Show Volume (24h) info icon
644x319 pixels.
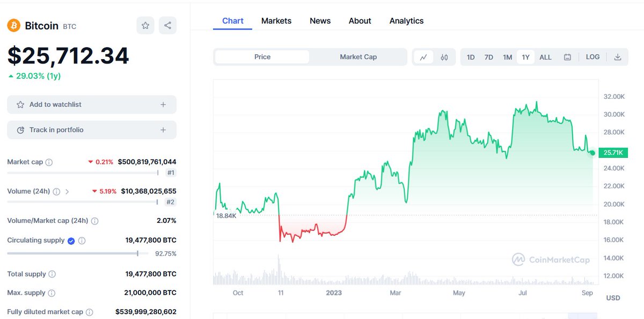[x=56, y=191]
